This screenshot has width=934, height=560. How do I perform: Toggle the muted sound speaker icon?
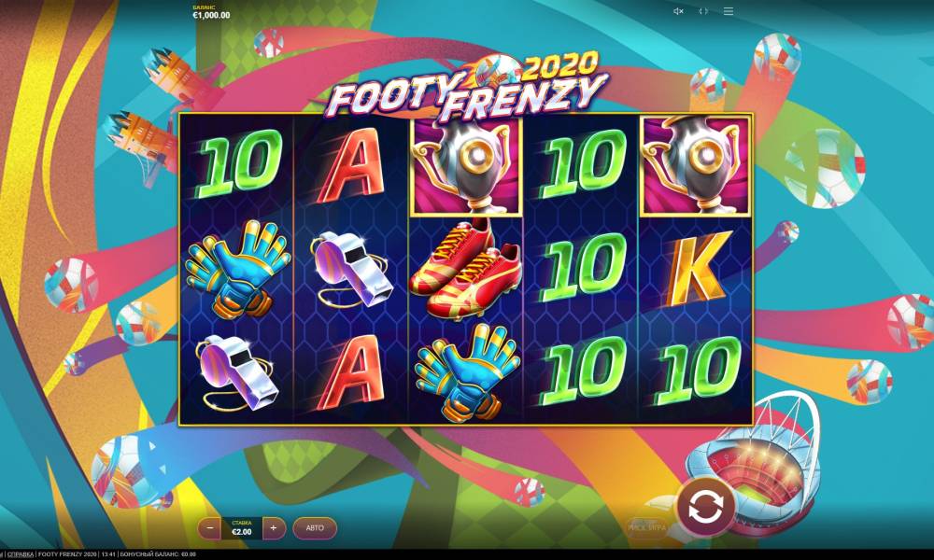click(x=678, y=11)
